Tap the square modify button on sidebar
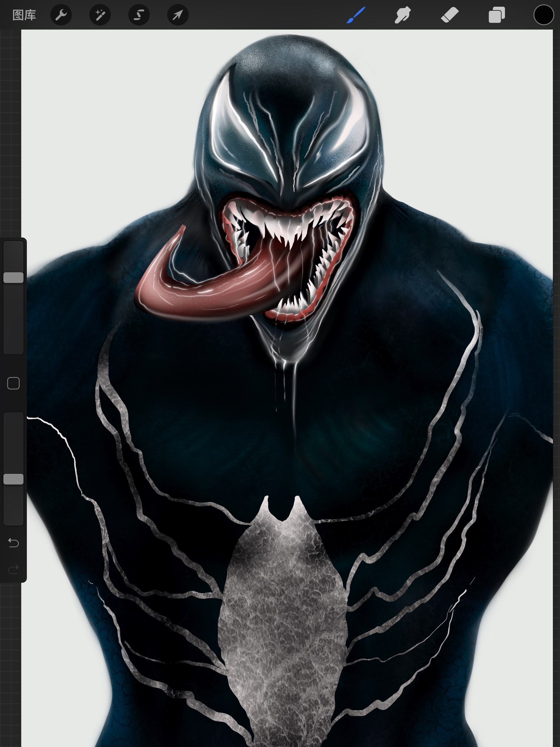560x747 pixels. (13, 383)
